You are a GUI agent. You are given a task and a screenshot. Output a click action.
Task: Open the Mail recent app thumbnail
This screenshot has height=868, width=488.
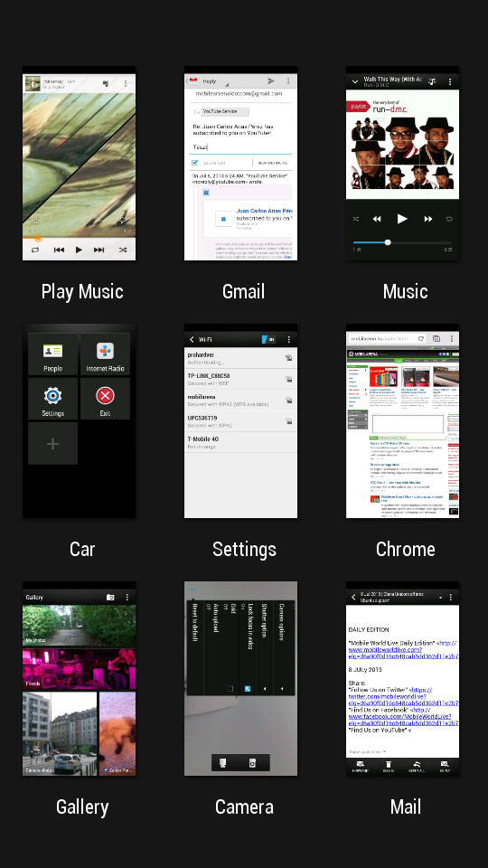tap(402, 679)
